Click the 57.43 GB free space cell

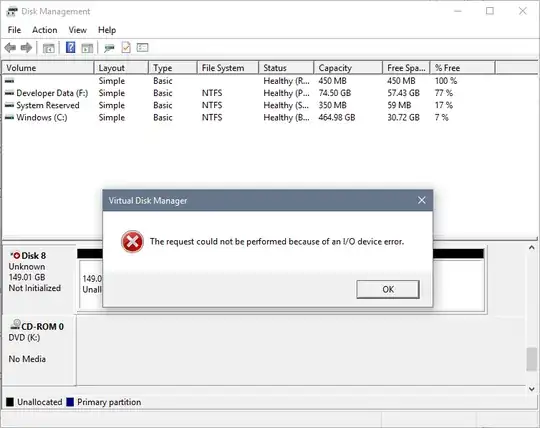point(404,93)
